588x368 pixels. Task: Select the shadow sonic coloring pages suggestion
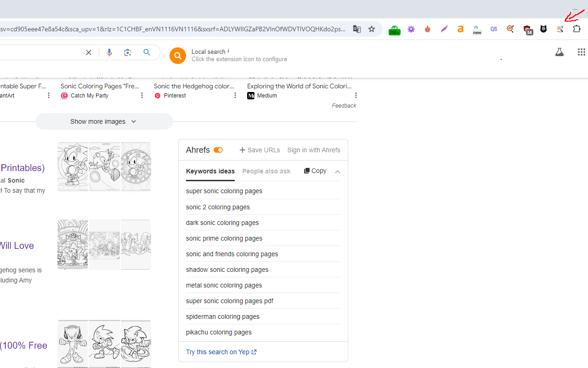pos(227,270)
